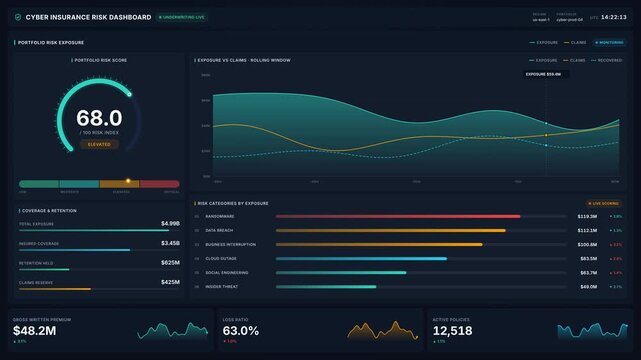Image resolution: width=641 pixels, height=360 pixels.
Task: Select the red Critical segment of risk bar
Action: point(159,184)
